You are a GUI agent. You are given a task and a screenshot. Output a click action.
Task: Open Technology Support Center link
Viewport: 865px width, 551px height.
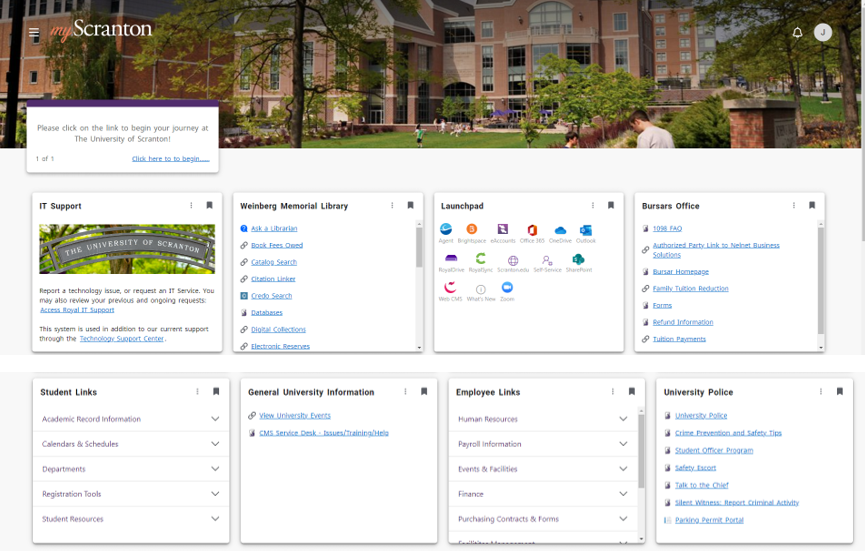pyautogui.click(x=121, y=339)
